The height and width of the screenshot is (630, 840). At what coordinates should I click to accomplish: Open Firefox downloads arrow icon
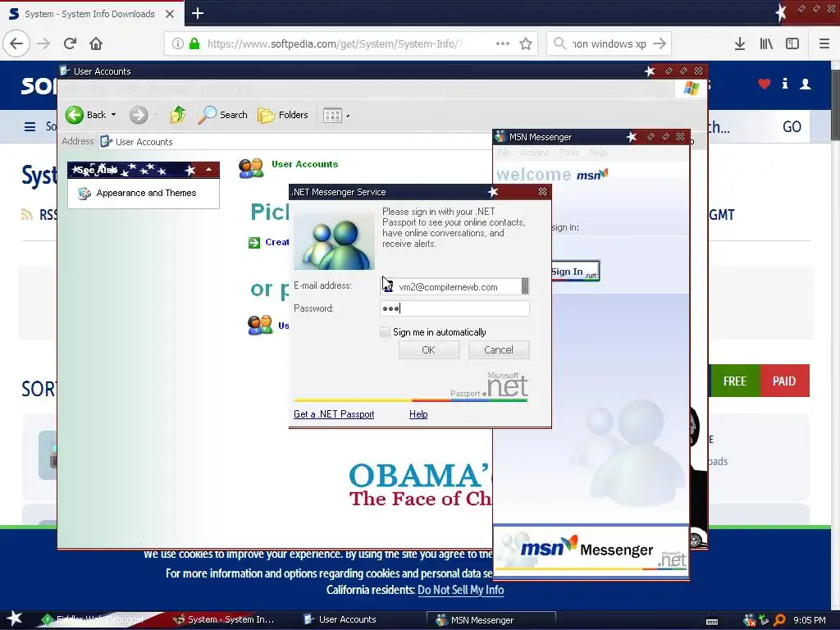pyautogui.click(x=740, y=43)
